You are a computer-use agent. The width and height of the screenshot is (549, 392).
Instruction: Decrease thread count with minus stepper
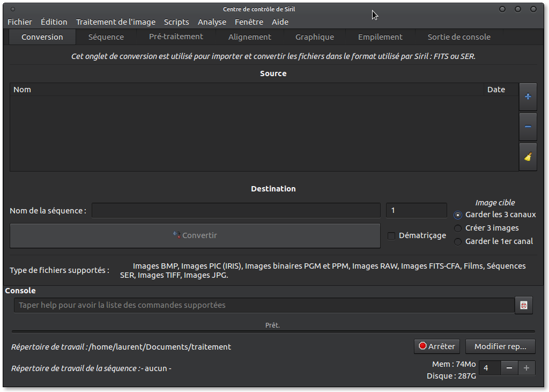[509, 368]
